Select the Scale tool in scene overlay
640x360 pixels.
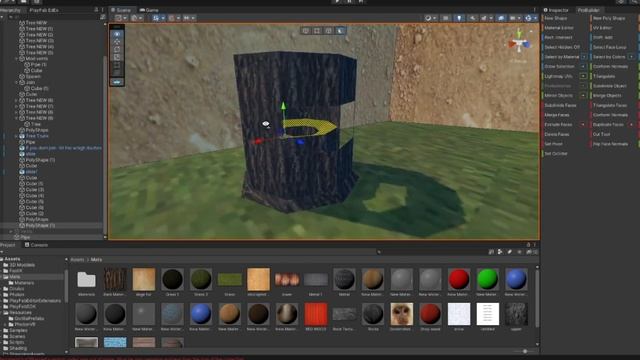(117, 57)
